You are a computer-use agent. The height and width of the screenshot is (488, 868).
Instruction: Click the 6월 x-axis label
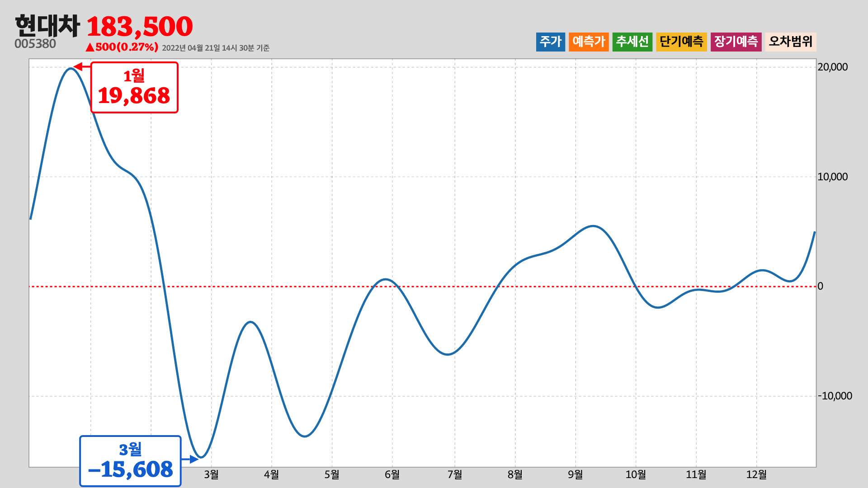pos(392,474)
